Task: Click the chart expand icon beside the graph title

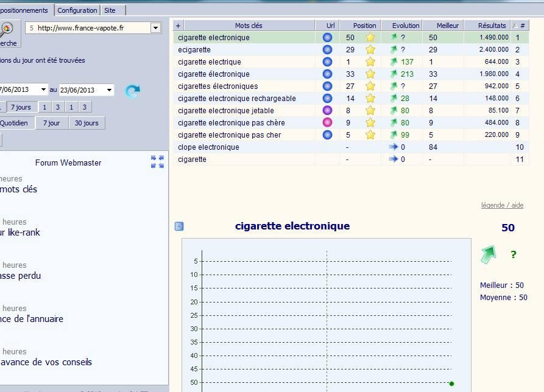Action: click(179, 226)
